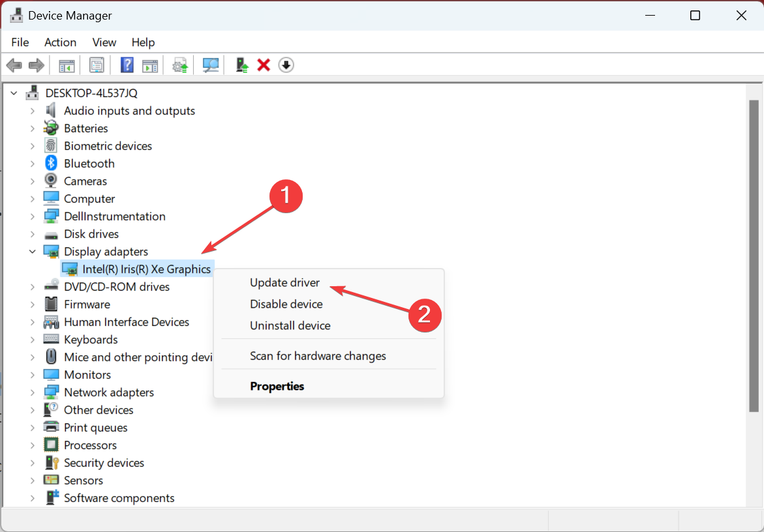This screenshot has width=764, height=532.
Task: Expand the Sensors chevron
Action: click(32, 480)
